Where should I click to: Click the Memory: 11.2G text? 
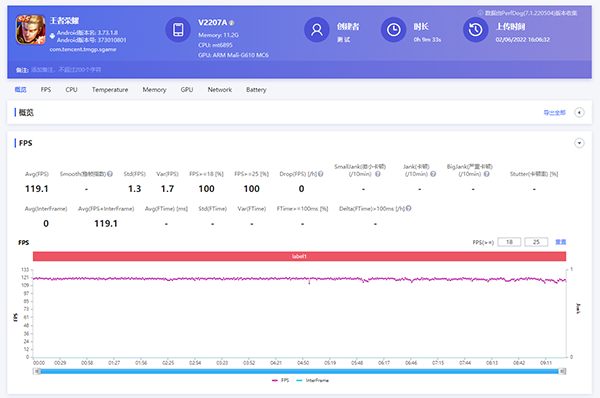(218, 35)
